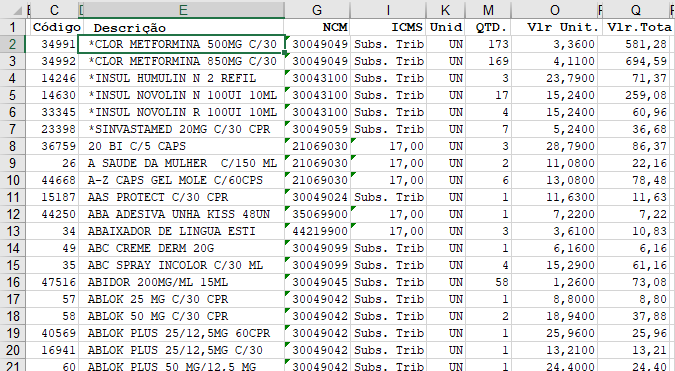Select NCM cell '30049045'
Screen dimensions: 675x371
click(317, 282)
